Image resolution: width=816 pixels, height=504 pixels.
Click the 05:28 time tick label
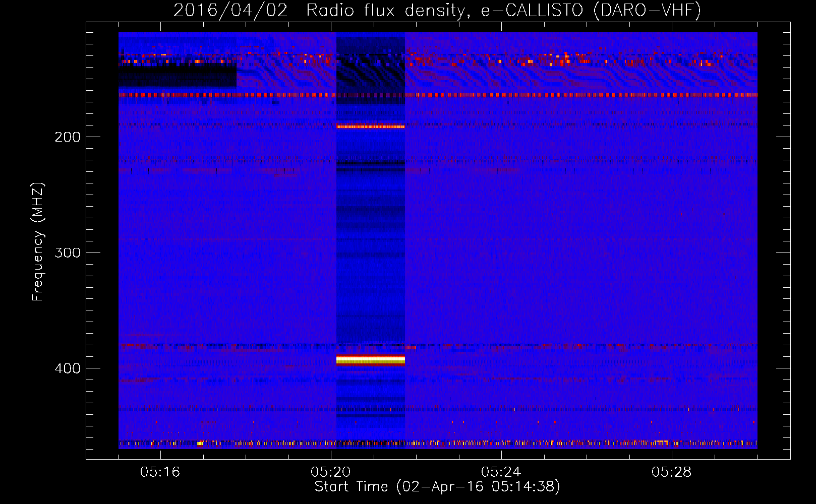(x=671, y=472)
